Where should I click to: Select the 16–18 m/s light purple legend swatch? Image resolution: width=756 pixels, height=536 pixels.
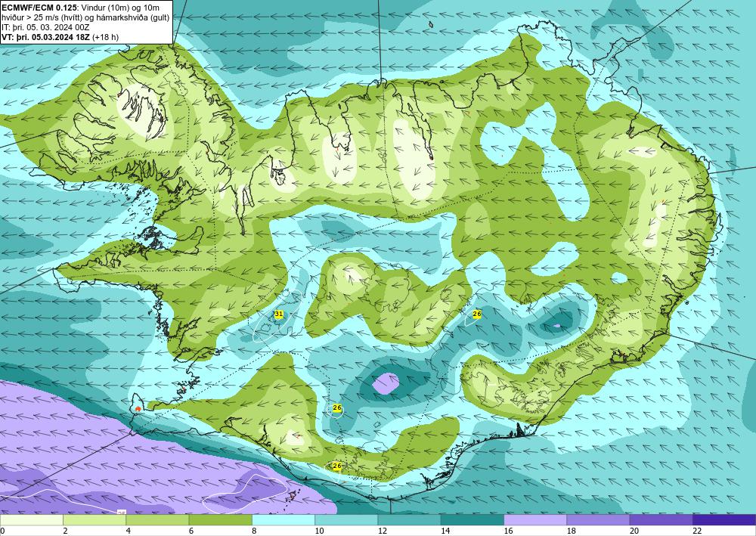[x=535, y=519]
